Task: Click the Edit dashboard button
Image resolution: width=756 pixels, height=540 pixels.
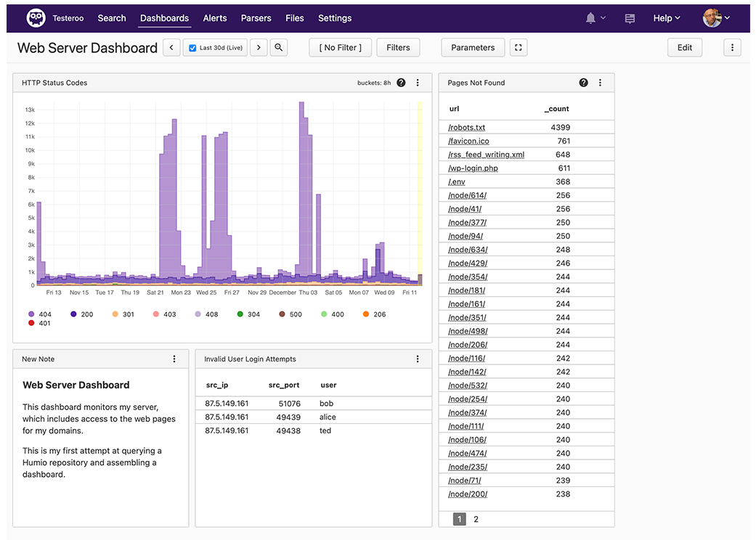Action: 685,48
